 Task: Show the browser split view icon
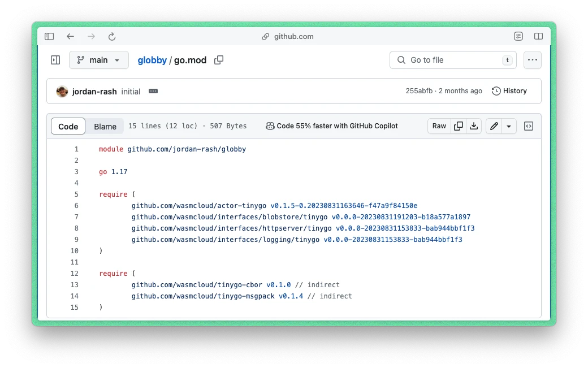[x=538, y=36]
